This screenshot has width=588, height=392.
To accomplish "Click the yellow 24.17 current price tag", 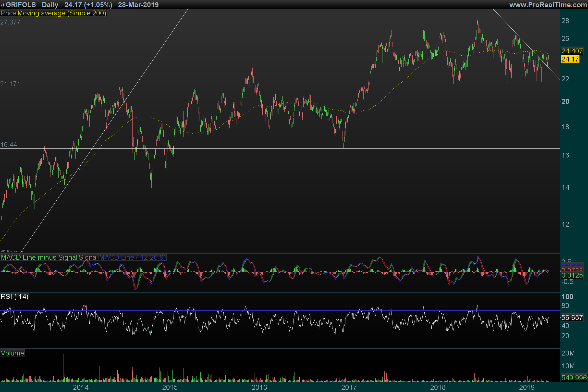I will click(570, 59).
